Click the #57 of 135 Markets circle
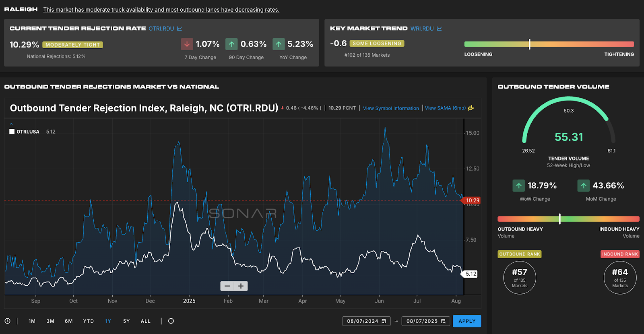This screenshot has width=644, height=334. tap(520, 278)
